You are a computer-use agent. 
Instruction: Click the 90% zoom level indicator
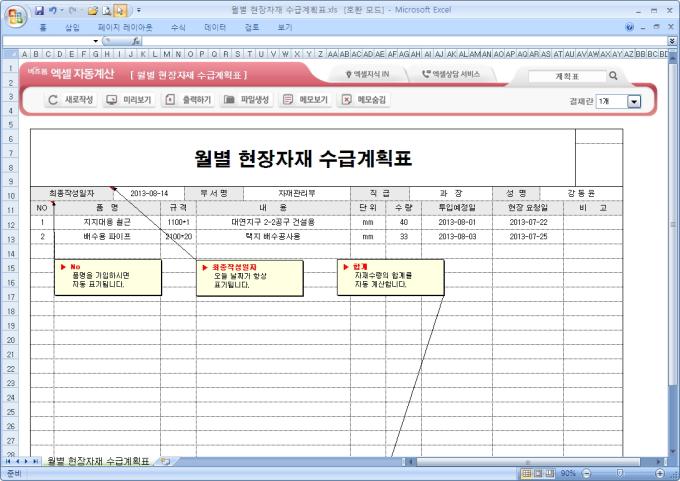(568, 473)
